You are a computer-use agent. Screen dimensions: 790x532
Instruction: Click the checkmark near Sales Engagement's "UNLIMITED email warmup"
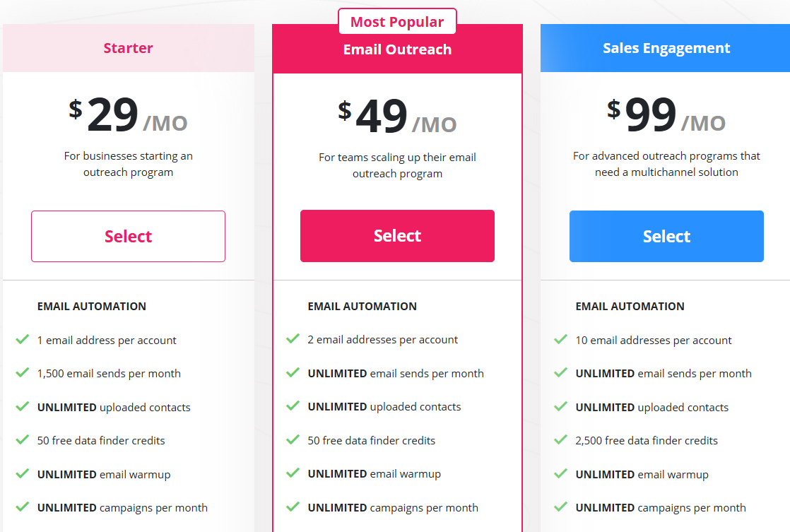point(562,474)
